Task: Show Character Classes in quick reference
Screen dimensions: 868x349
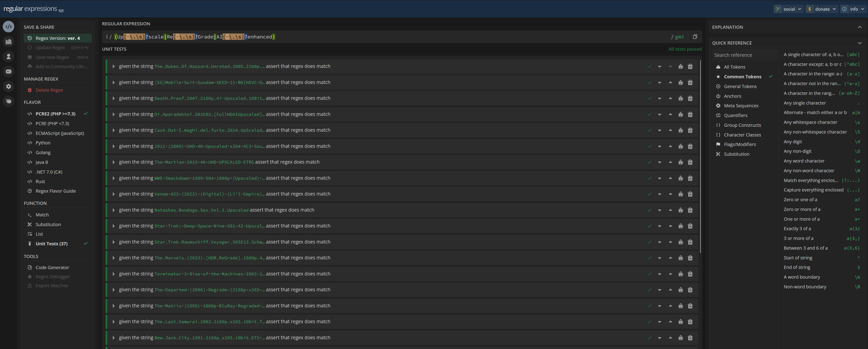Action: pyautogui.click(x=742, y=135)
